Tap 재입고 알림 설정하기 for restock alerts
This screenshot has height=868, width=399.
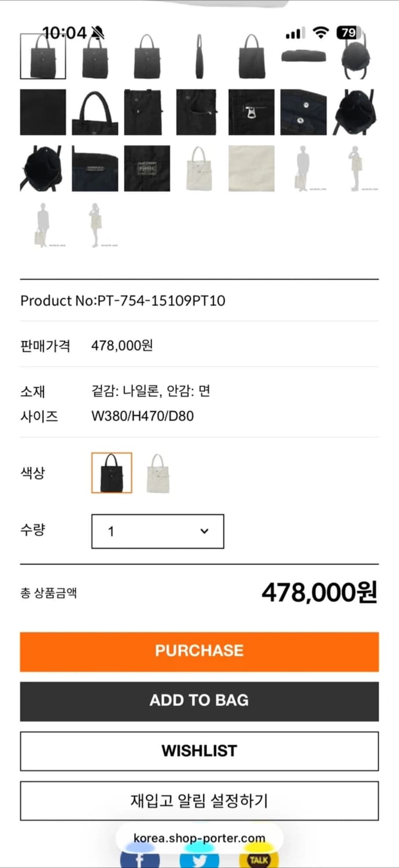click(x=199, y=801)
